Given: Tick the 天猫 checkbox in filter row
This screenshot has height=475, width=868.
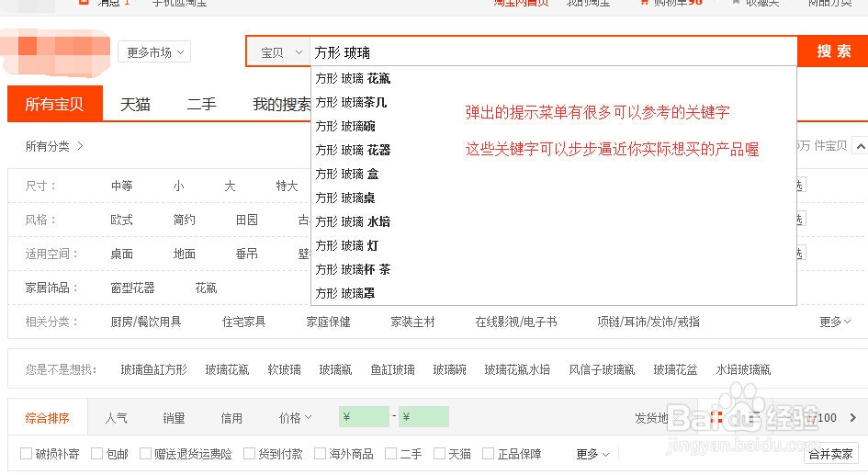Looking at the screenshot, I should point(439,454).
